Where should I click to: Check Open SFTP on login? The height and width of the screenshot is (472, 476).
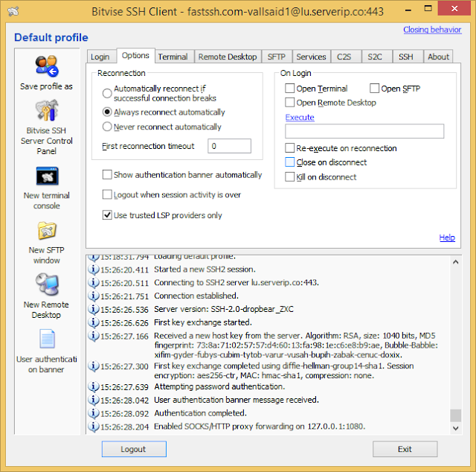(x=374, y=89)
